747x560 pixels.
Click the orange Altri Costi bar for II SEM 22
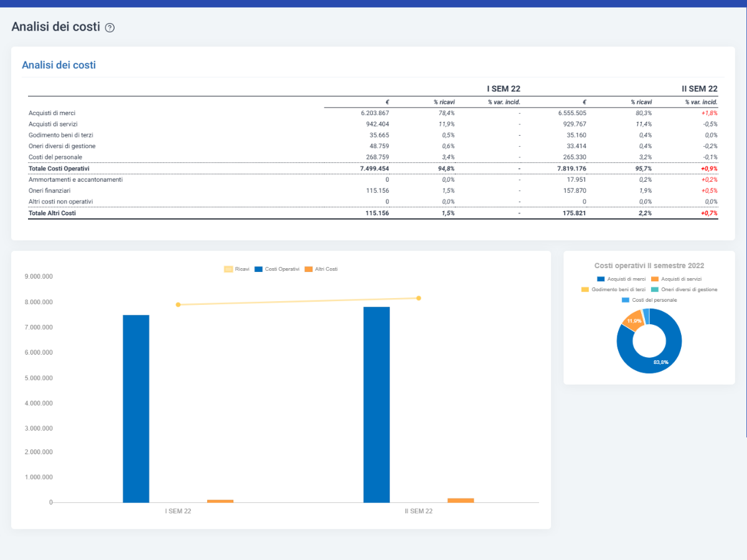[461, 500]
